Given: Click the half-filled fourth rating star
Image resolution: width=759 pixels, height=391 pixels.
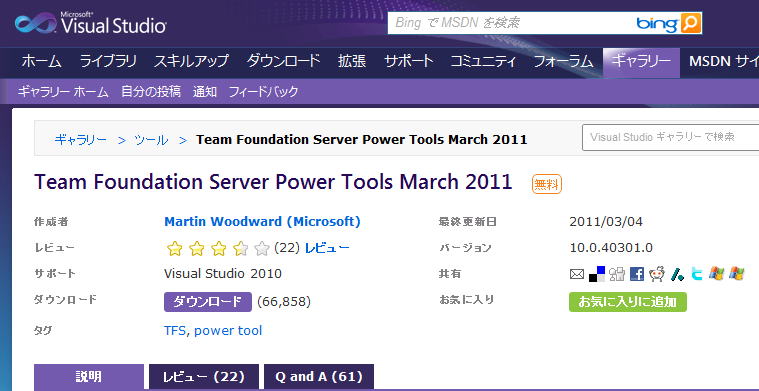Looking at the screenshot, I should pyautogui.click(x=240, y=249).
